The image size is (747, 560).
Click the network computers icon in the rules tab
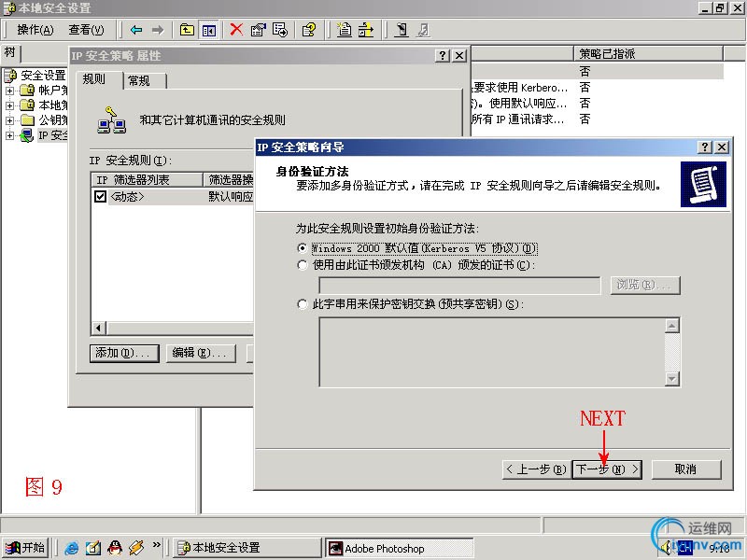[111, 120]
